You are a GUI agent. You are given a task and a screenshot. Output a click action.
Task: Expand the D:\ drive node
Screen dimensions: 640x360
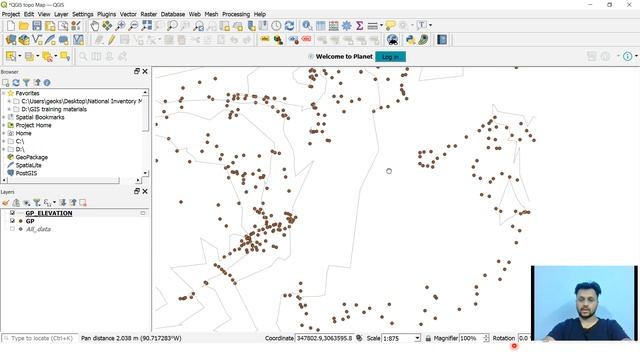pos(4,149)
